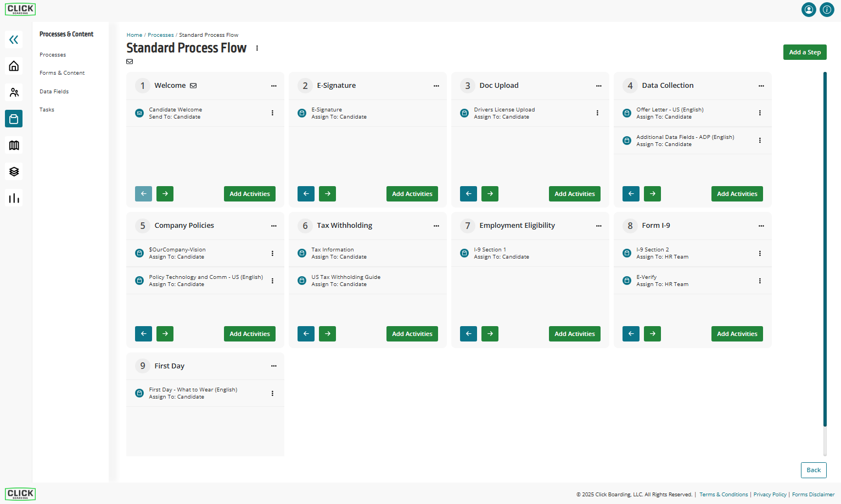Screen dimensions: 841x504
Task: Open the user profile icon top right
Action: (809, 9)
